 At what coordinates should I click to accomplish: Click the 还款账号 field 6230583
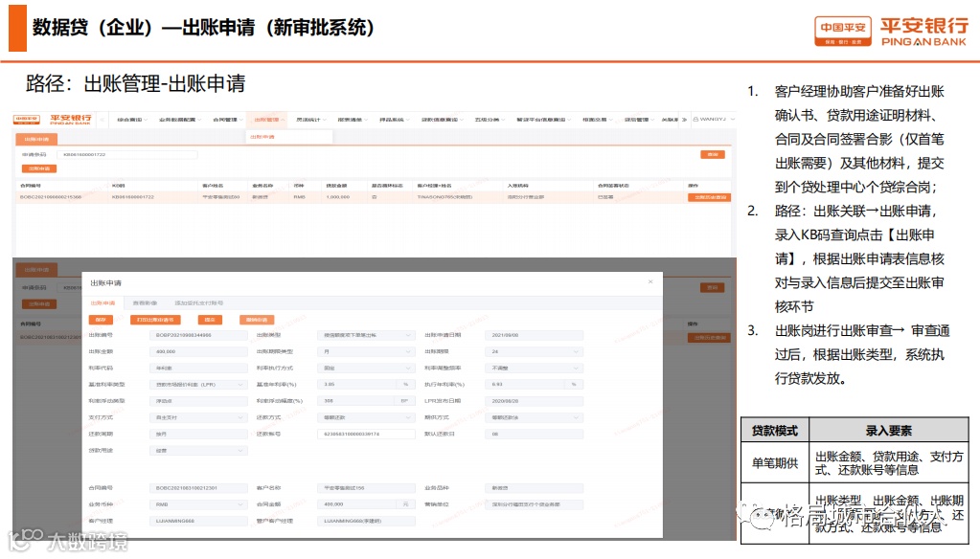pyautogui.click(x=366, y=434)
